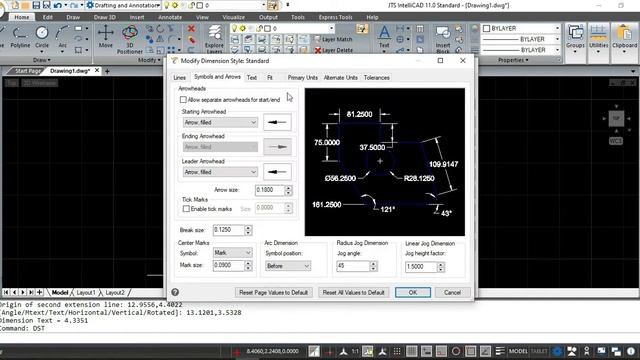
Task: Click Reset All Values to Default
Action: click(353, 292)
